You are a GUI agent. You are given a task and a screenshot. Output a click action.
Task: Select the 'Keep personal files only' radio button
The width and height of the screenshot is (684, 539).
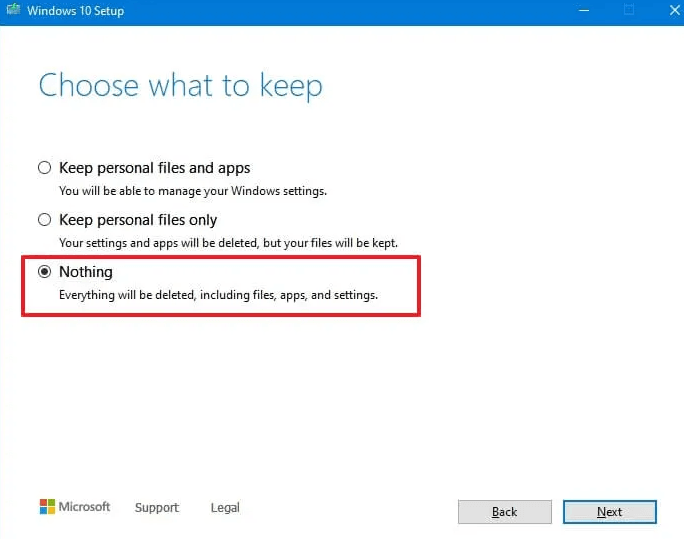point(44,220)
